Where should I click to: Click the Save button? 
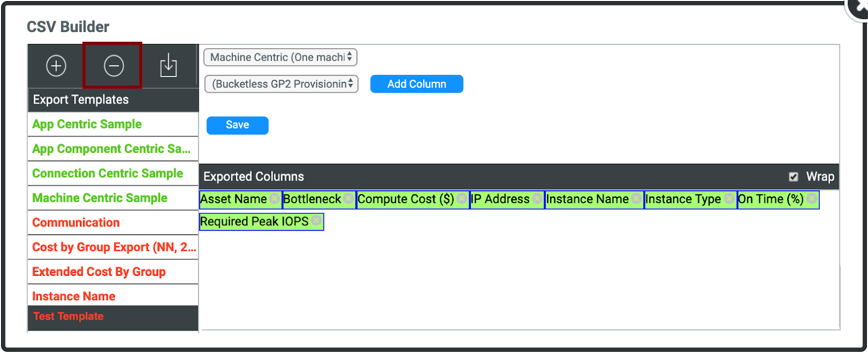(237, 125)
